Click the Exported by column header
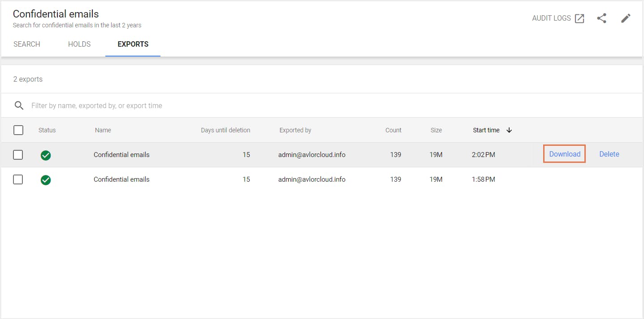Viewport: 644px width, 319px height. pos(295,130)
